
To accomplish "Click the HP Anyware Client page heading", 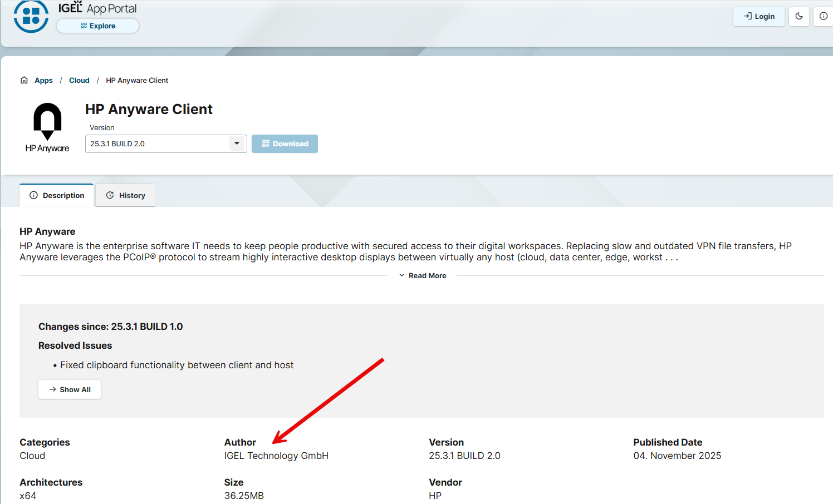I will coord(149,109).
